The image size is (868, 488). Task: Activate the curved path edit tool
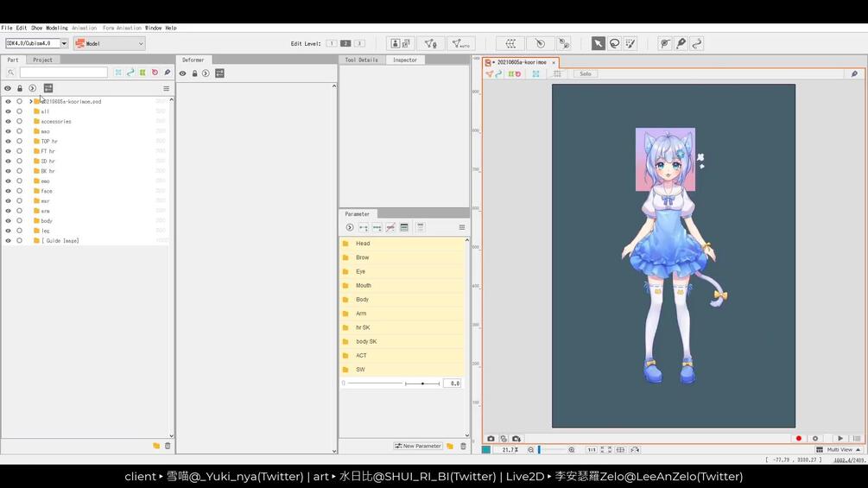[697, 43]
